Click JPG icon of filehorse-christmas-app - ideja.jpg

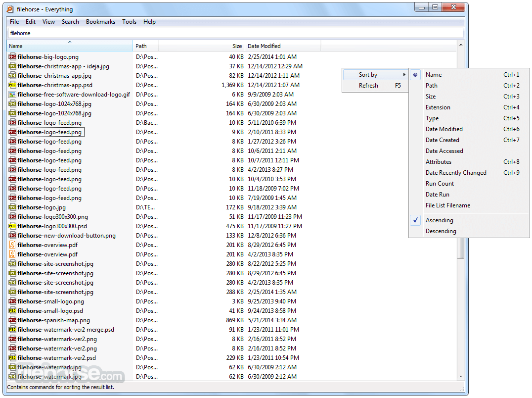point(12,66)
